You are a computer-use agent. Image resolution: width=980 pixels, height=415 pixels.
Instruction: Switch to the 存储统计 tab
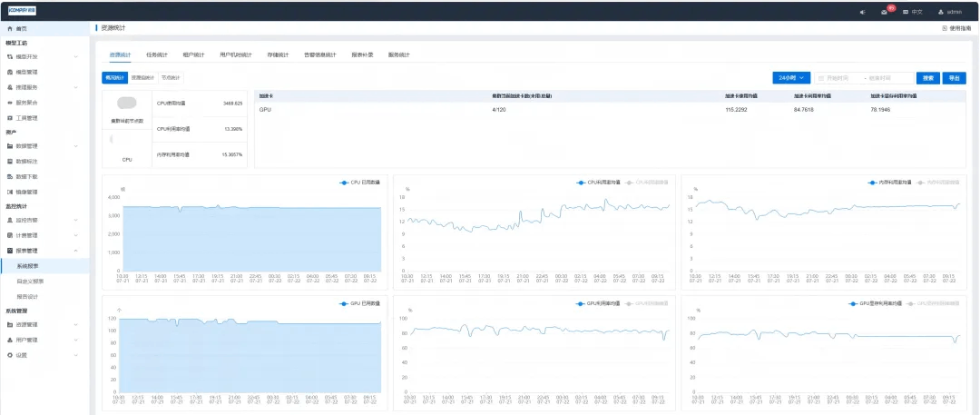(278, 55)
